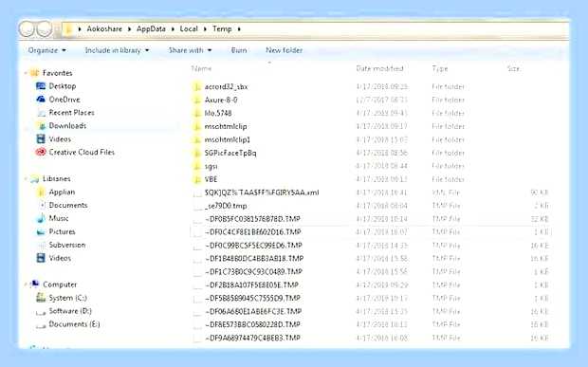
Task: Open dropdown arrow after AppData
Action: click(173, 28)
